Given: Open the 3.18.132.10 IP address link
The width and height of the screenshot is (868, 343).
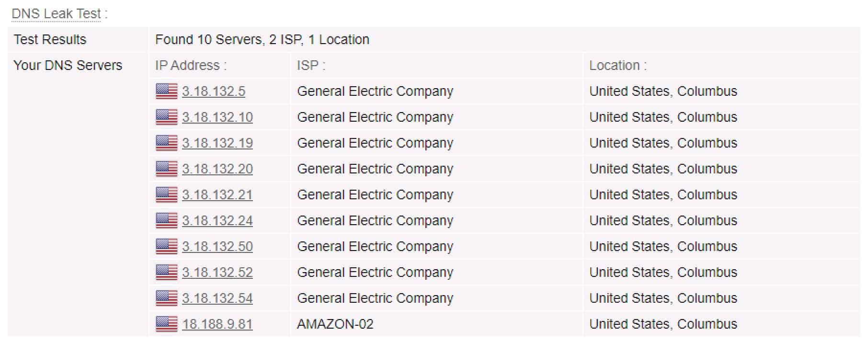Looking at the screenshot, I should pos(217,117).
